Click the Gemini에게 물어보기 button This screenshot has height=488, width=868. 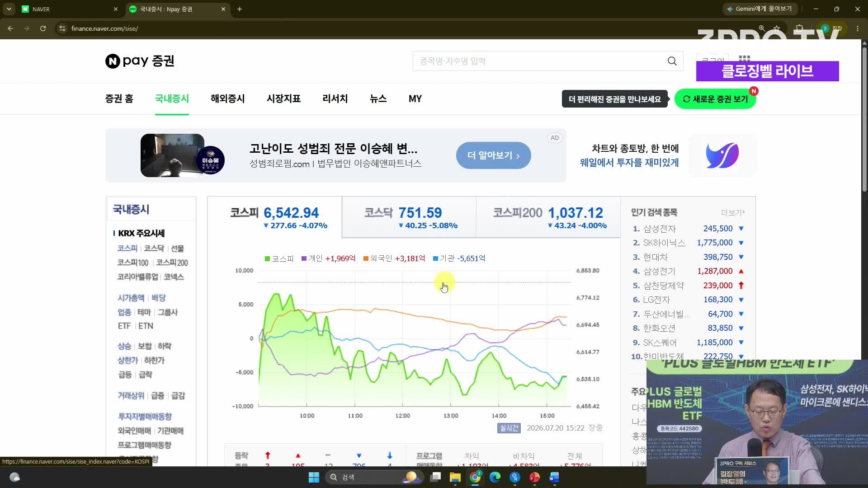click(759, 9)
